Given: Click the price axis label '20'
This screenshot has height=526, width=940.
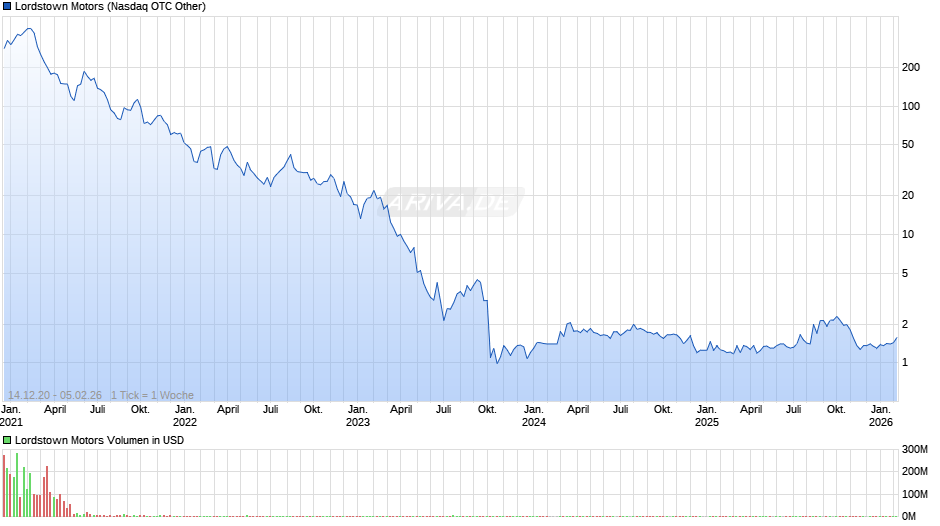Looking at the screenshot, I should pos(908,196).
